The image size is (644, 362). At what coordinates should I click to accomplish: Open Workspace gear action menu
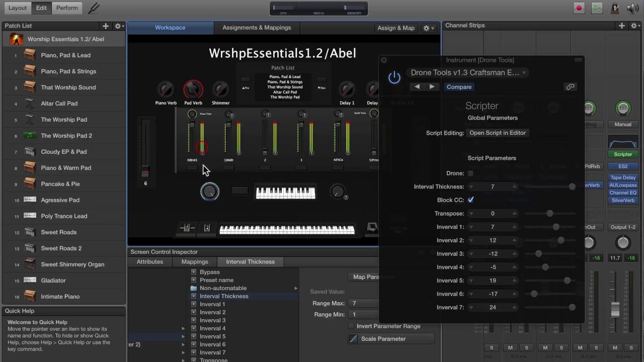point(429,28)
